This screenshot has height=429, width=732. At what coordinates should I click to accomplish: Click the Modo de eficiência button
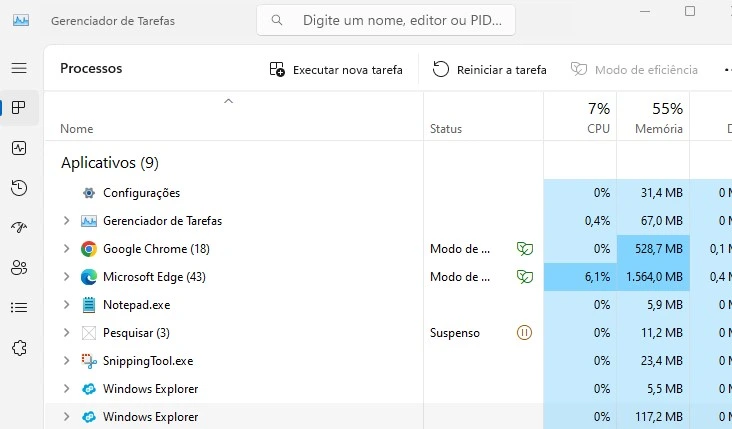pos(634,70)
